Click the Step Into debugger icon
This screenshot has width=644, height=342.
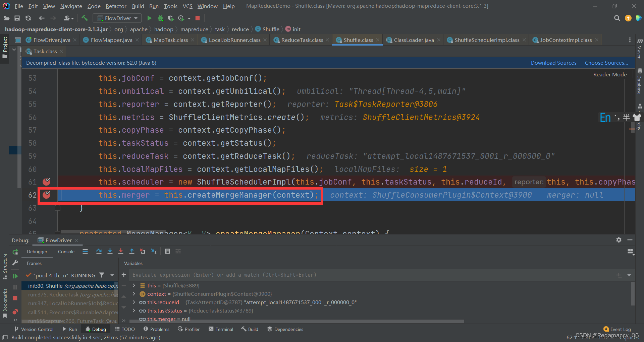(110, 251)
